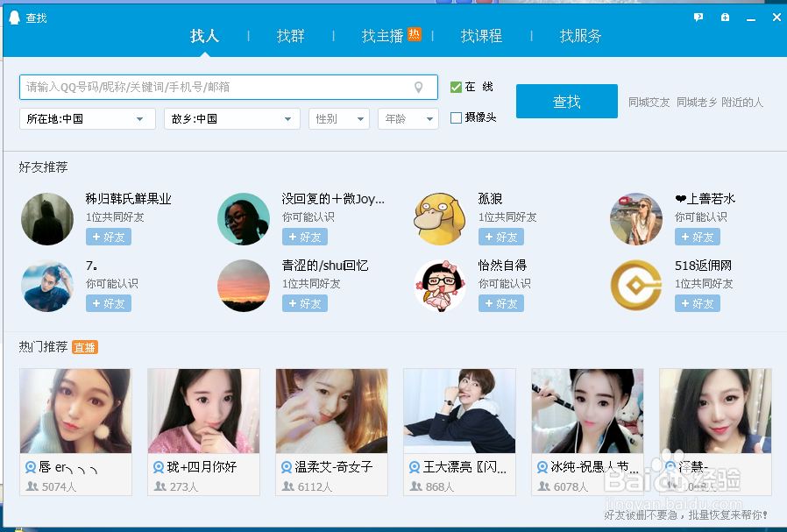
Task: Click viewer count icon showing 6112人
Action: [288, 486]
